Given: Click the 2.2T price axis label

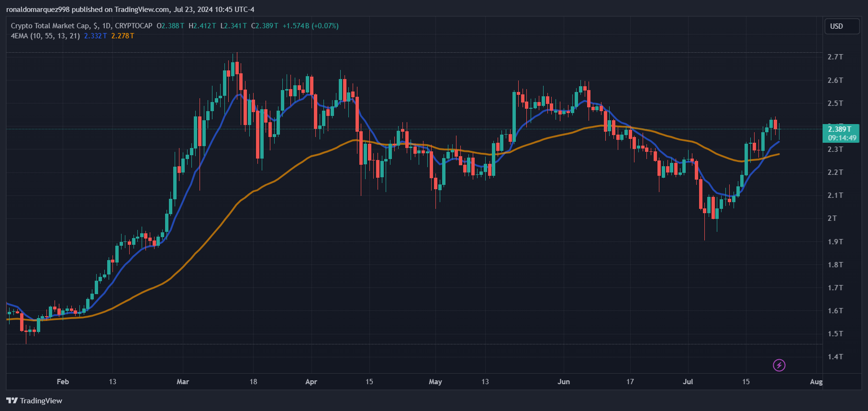Looking at the screenshot, I should [835, 172].
